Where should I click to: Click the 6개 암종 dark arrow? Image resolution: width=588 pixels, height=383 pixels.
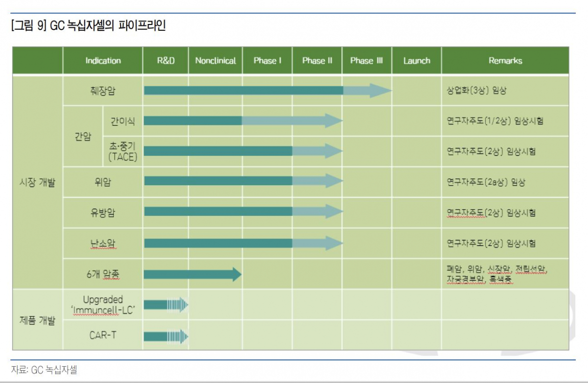coord(192,274)
